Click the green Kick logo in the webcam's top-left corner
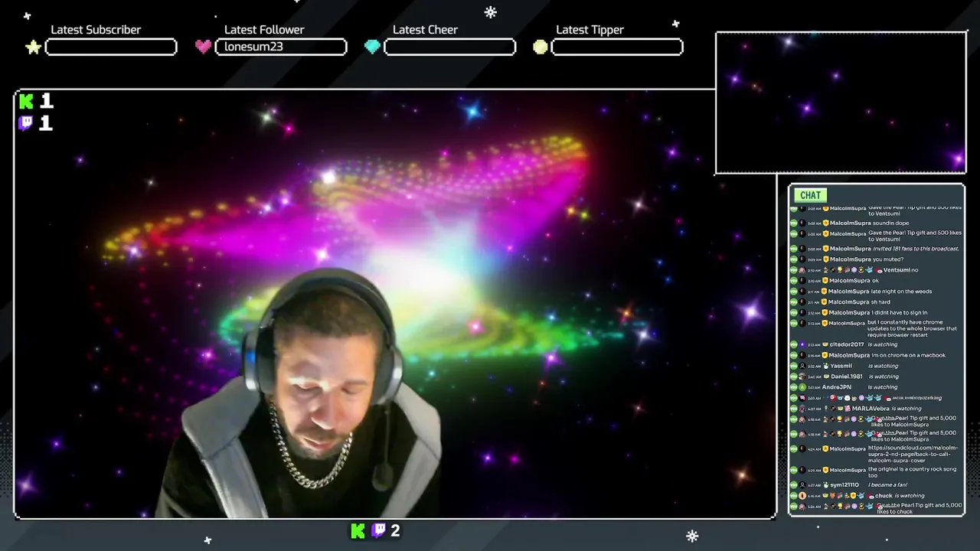Screen dimensions: 980x551 click(27, 101)
